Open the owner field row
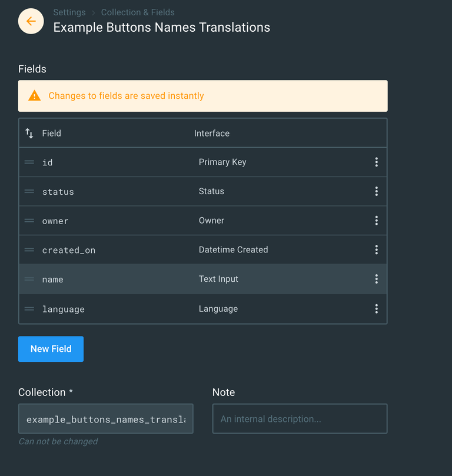The image size is (452, 476). click(x=118, y=221)
